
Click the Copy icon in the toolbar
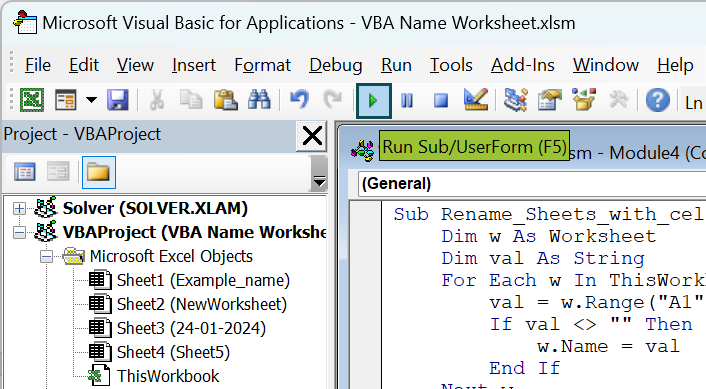(x=191, y=100)
